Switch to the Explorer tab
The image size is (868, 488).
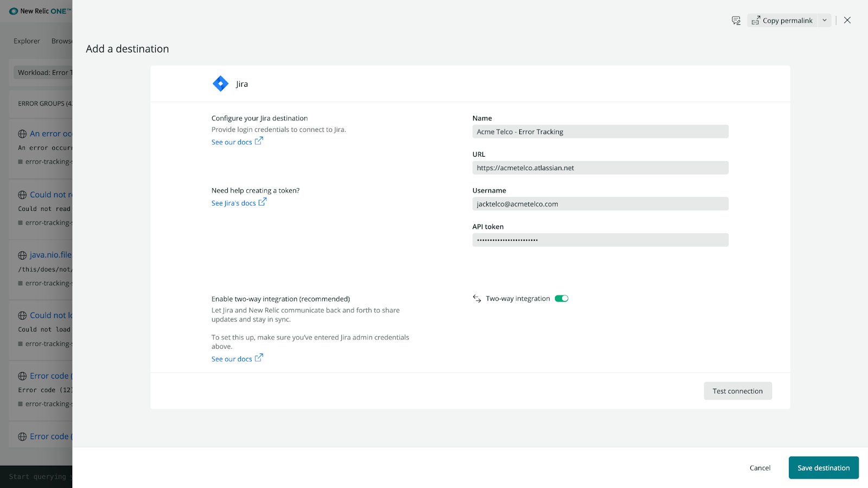(x=26, y=41)
